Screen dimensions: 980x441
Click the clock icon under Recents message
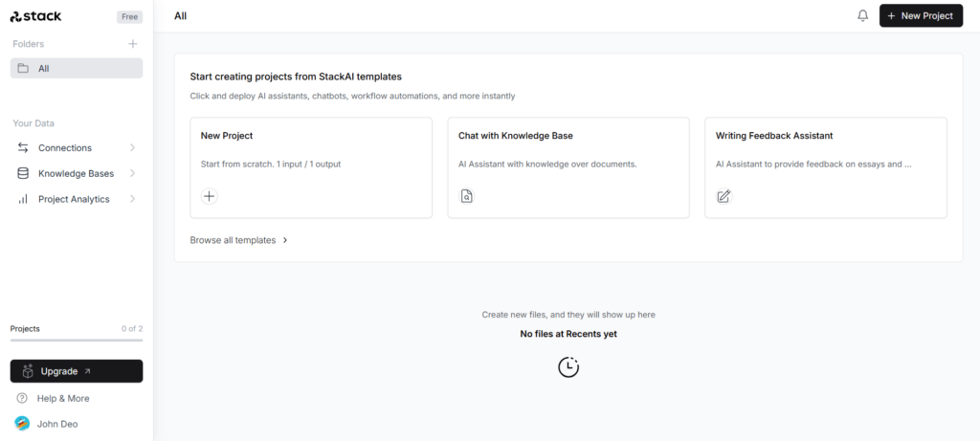568,366
